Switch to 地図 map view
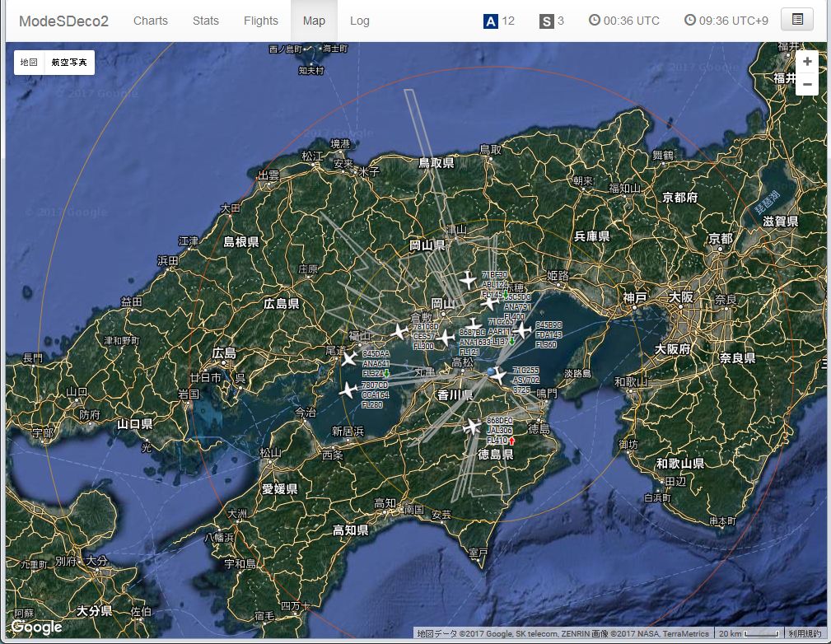This screenshot has width=831, height=644. point(29,63)
